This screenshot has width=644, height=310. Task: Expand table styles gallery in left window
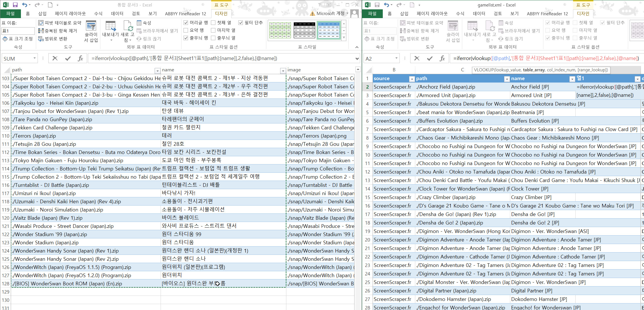click(x=344, y=38)
